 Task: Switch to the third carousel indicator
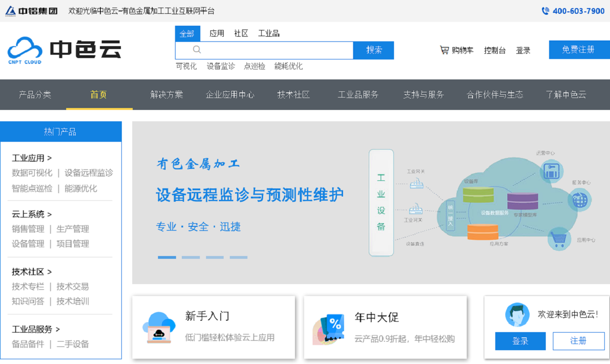[215, 257]
